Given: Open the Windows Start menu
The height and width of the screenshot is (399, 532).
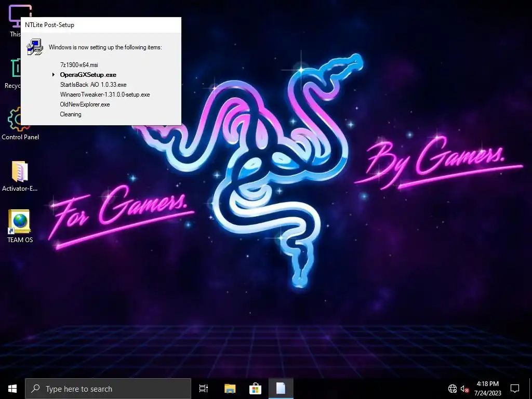Looking at the screenshot, I should pyautogui.click(x=12, y=389).
